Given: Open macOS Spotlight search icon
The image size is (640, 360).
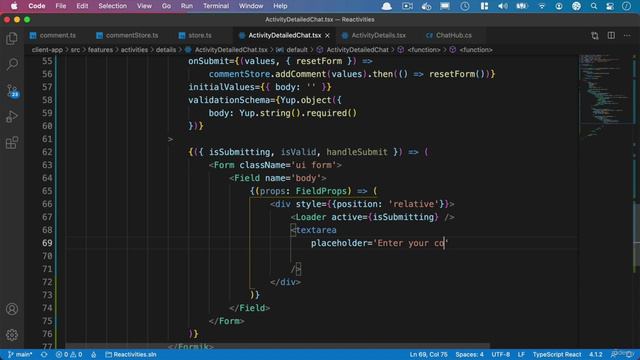Looking at the screenshot, I should point(594,6).
